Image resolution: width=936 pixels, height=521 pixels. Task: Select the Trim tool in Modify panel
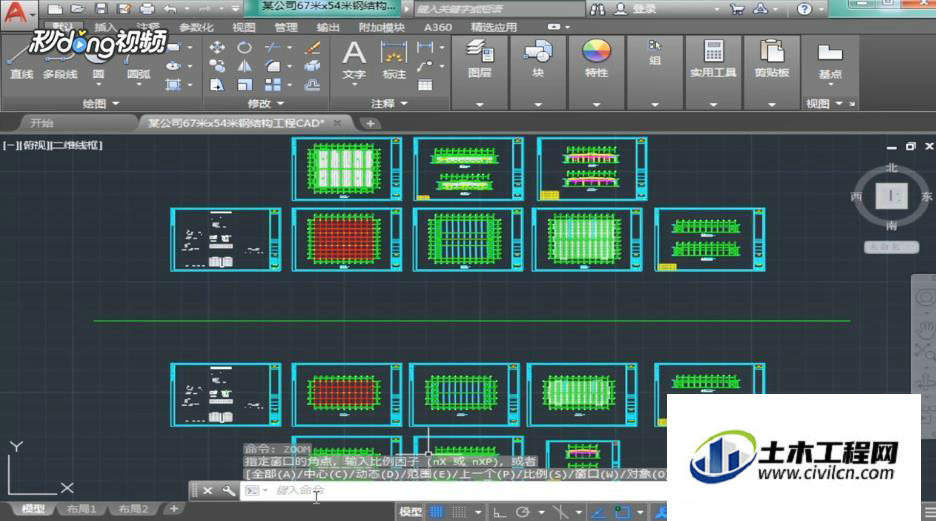point(272,47)
